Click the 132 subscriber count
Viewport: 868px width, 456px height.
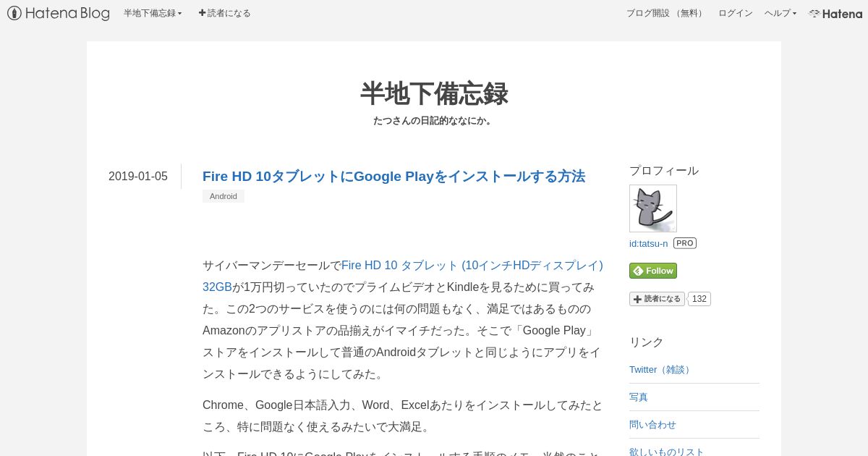pyautogui.click(x=699, y=299)
